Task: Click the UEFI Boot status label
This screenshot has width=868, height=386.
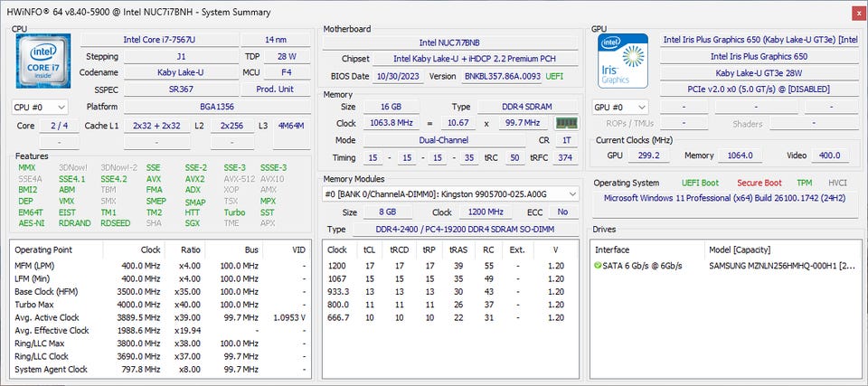Action: pos(701,183)
